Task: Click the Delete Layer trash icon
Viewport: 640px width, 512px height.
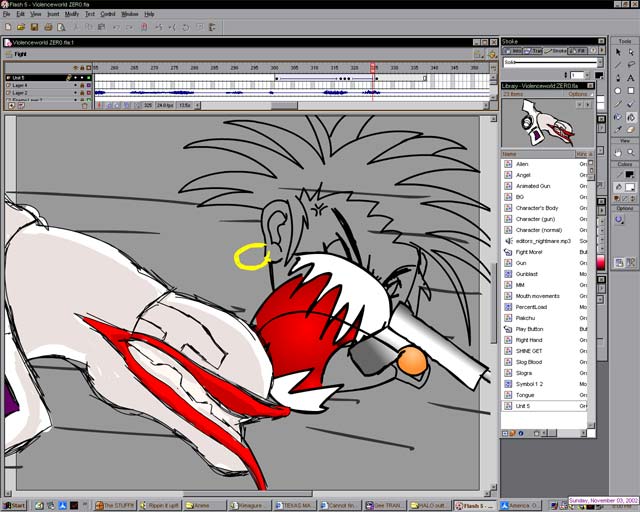Action: click(84, 106)
